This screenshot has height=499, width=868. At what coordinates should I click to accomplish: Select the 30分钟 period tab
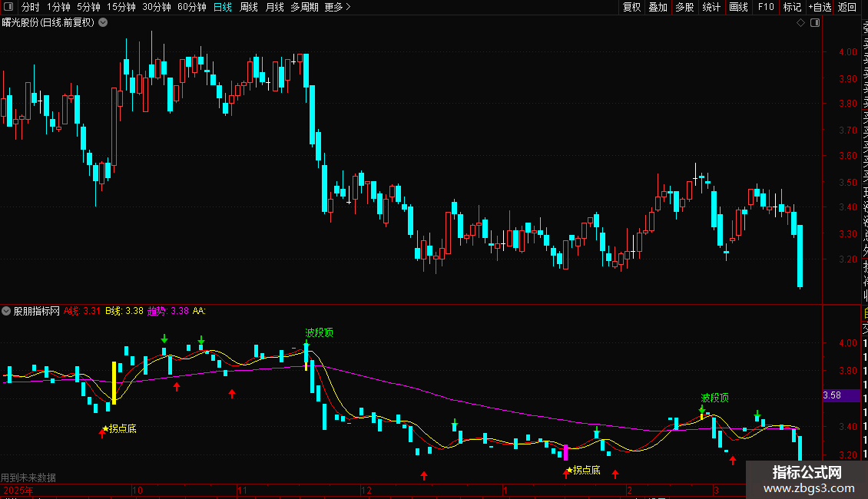(157, 7)
